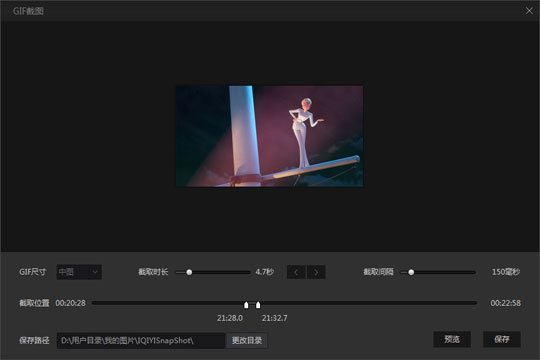Screen dimensions: 540x360
Task: Step forward with the right arrow button
Action: 316,272
